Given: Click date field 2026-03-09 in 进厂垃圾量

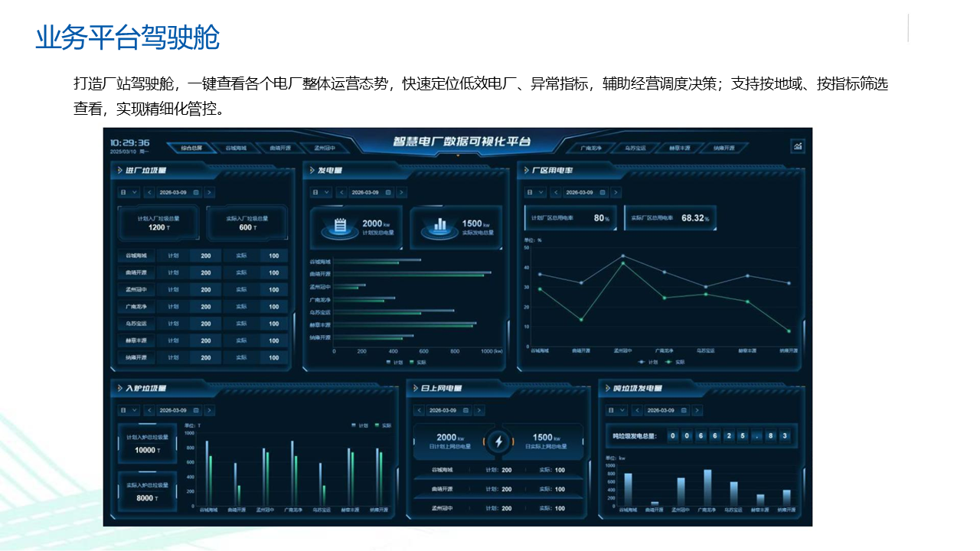Looking at the screenshot, I should pos(179,193).
